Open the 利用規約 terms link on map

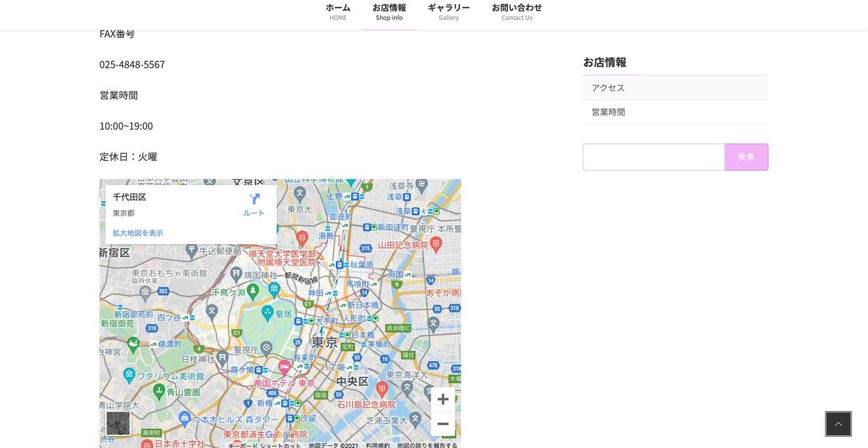tap(378, 445)
